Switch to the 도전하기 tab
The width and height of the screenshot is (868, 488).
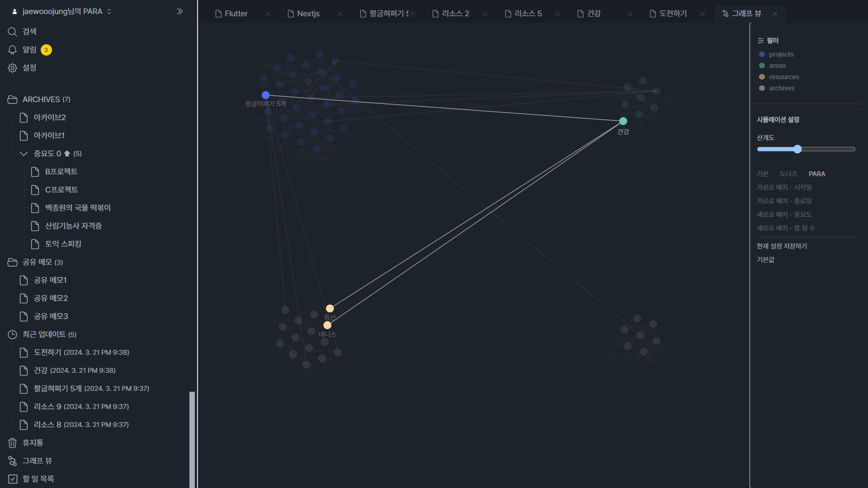(x=672, y=14)
